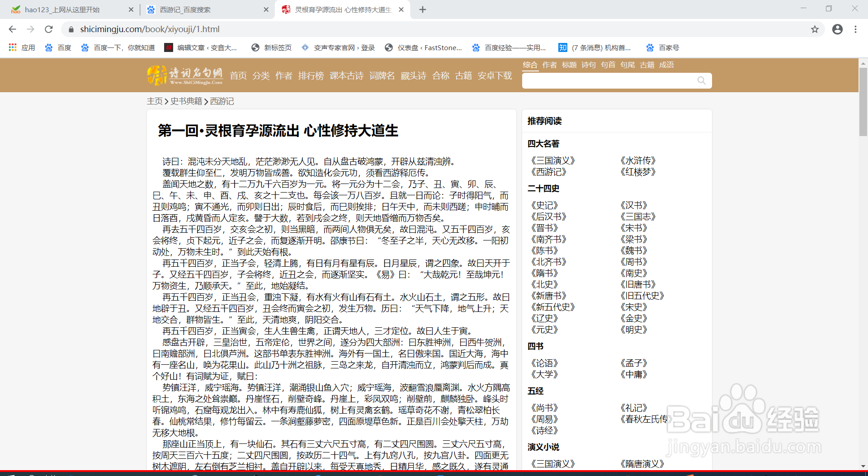Open 《周易》 link

pyautogui.click(x=544, y=419)
